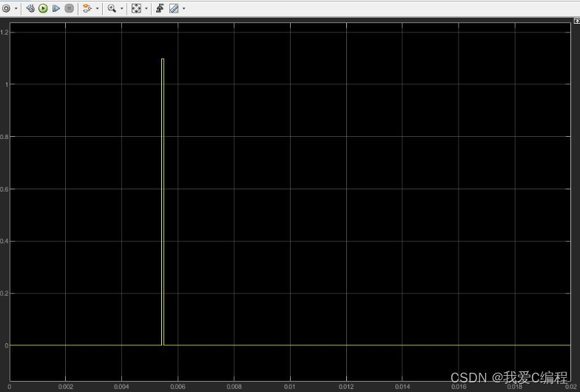Screen dimensions: 580x392
Task: Expand the scale axes dropdown arrow
Action: (x=146, y=9)
